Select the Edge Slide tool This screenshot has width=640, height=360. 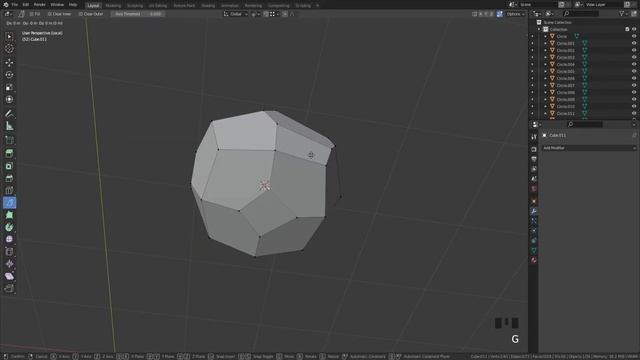pos(9,251)
